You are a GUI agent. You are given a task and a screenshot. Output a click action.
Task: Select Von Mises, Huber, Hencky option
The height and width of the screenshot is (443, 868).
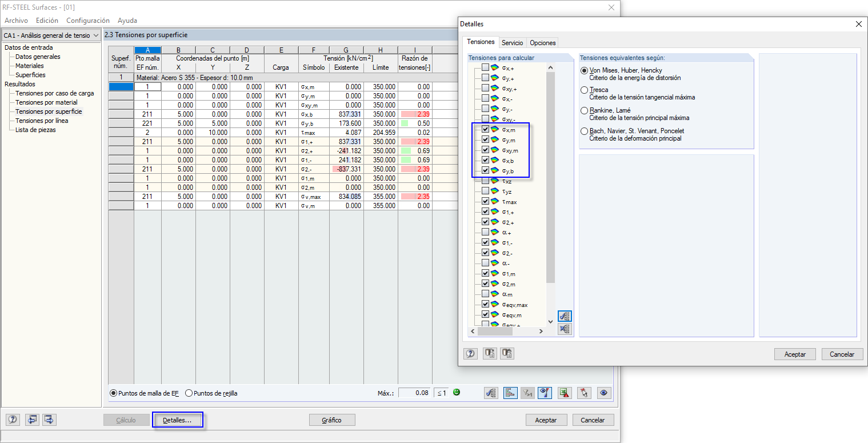point(584,70)
